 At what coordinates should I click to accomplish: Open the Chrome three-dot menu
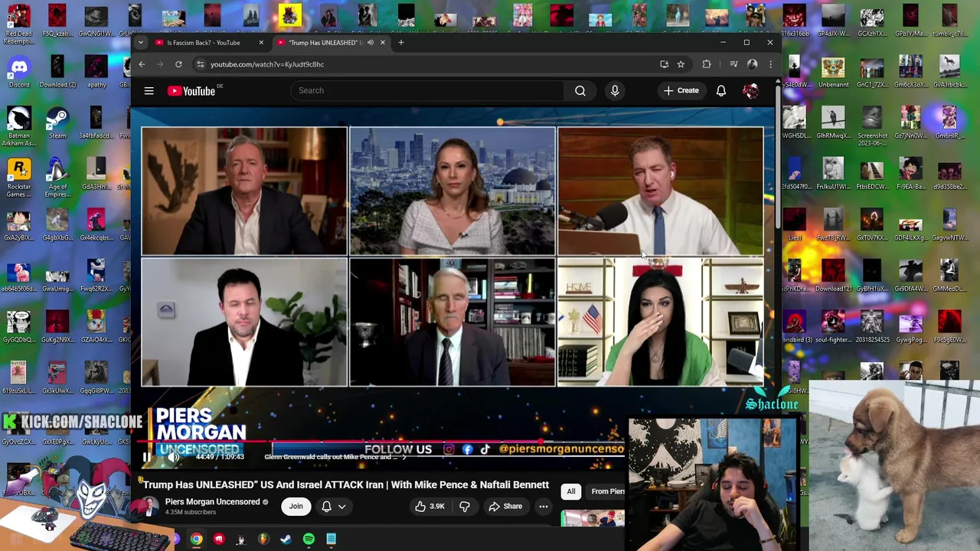pos(770,64)
